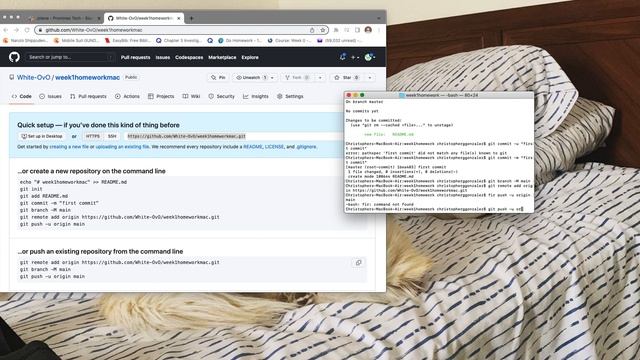640x360 pixels.
Task: Open the 'Naruto Shippuden' bookmark
Action: (x=25, y=40)
